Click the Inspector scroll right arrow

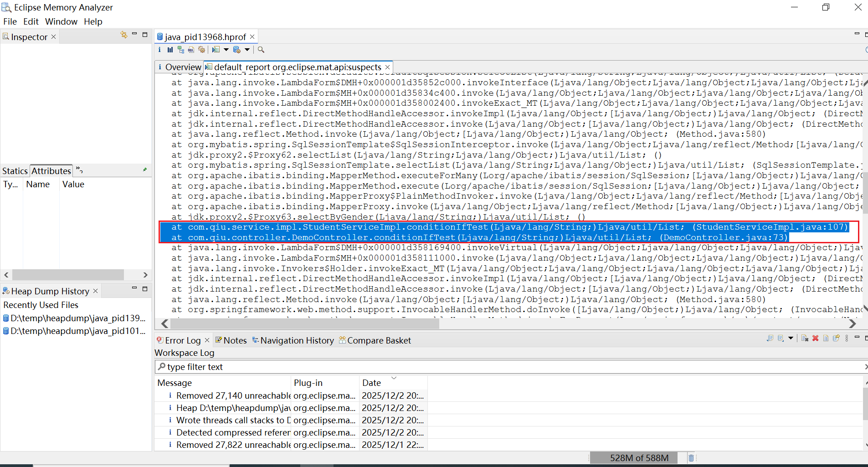(x=145, y=275)
